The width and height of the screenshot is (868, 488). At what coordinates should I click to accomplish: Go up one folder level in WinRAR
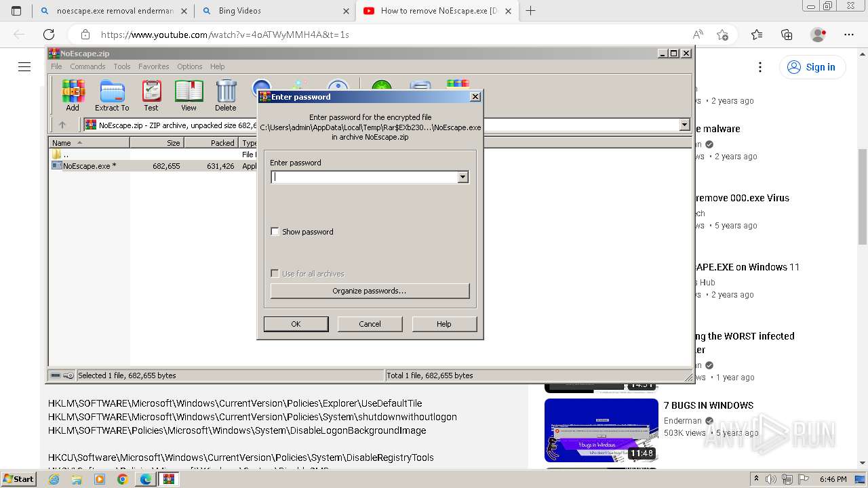pyautogui.click(x=62, y=125)
